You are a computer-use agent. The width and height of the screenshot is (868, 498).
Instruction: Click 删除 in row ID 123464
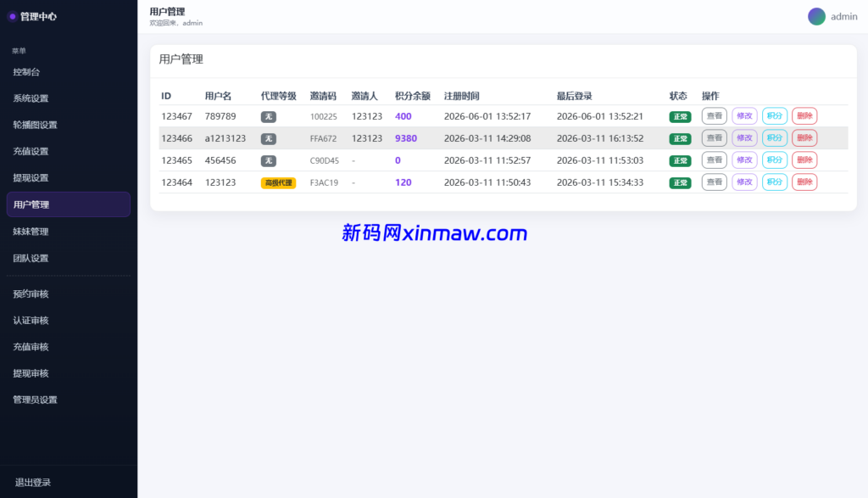click(804, 182)
